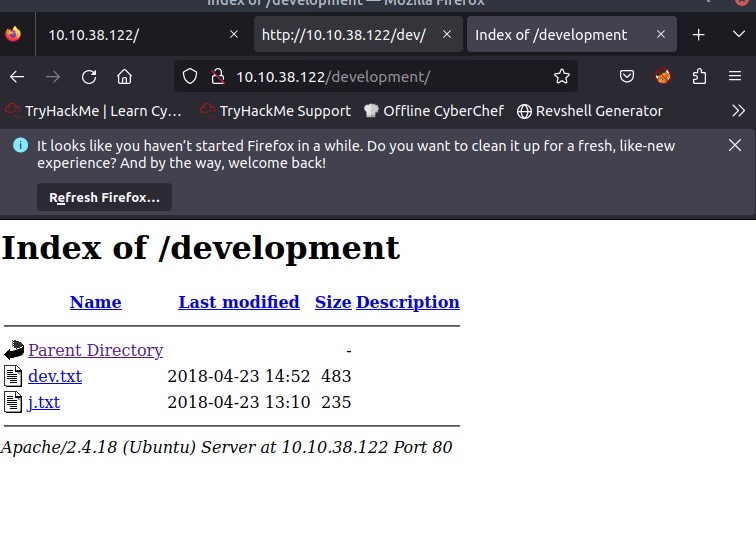This screenshot has height=556, width=756.
Task: Close the http://10.10.38.122/dev/ tab
Action: tap(447, 34)
